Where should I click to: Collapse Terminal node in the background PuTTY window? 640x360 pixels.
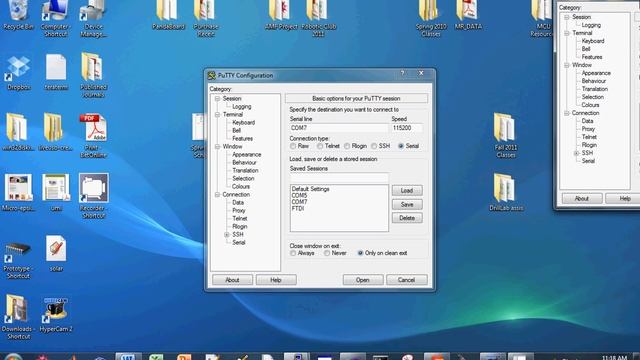567,33
